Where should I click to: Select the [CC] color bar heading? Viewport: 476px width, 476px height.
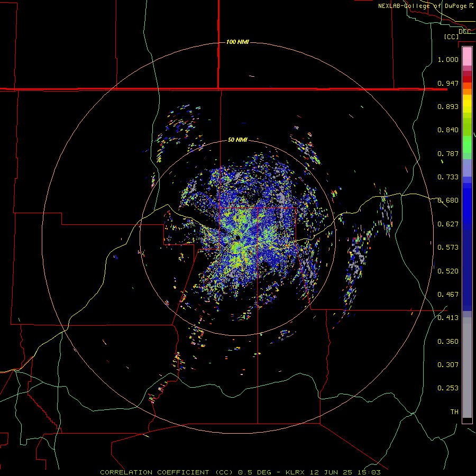pyautogui.click(x=452, y=36)
